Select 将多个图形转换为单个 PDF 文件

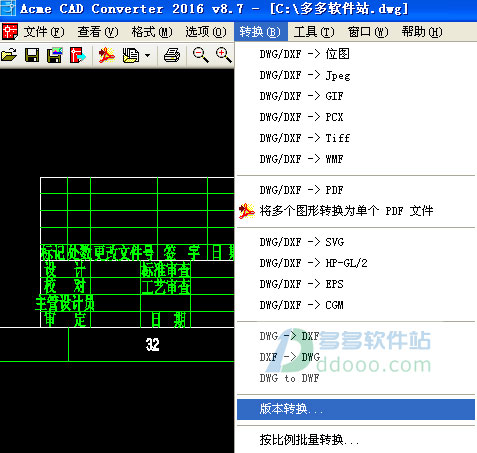356,211
